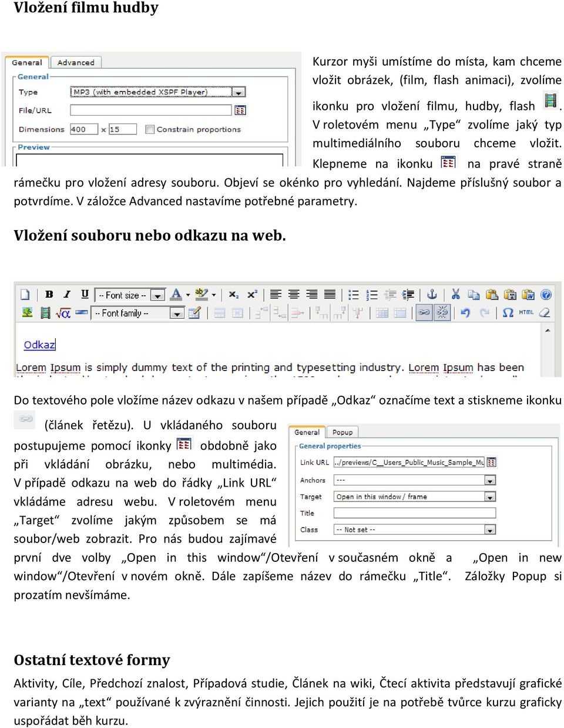Undo the last action
Viewport: 564px width, 728px height.
pyautogui.click(x=465, y=313)
